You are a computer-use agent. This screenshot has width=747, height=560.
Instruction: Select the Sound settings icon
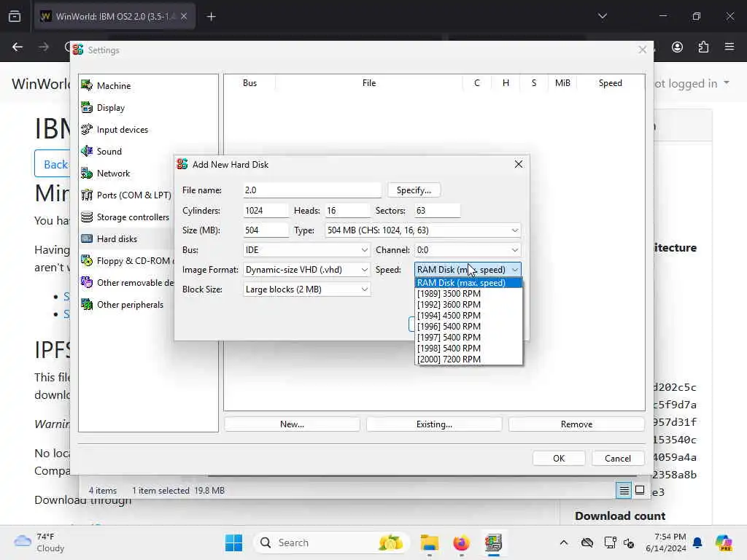[87, 152]
